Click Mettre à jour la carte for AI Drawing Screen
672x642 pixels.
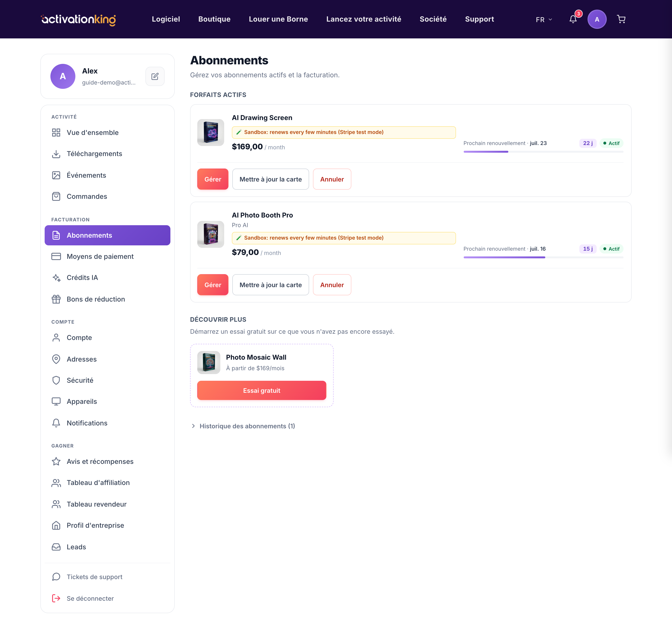pyautogui.click(x=271, y=179)
